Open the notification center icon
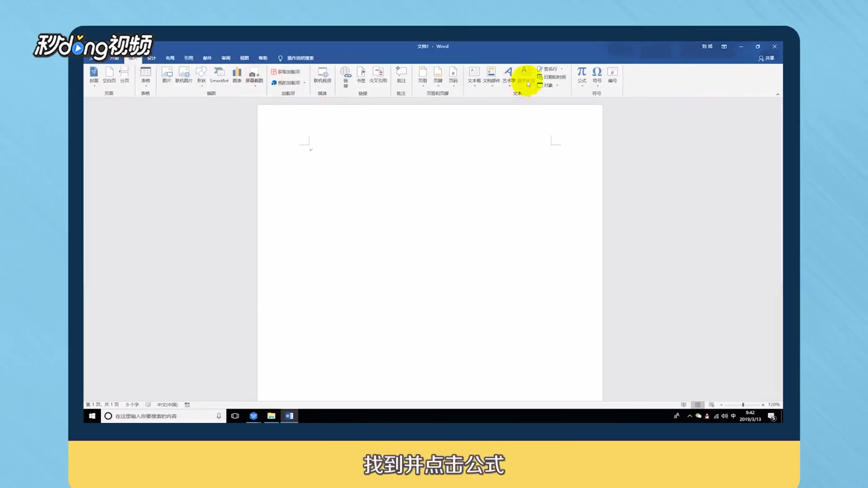The image size is (868, 488). point(772,416)
